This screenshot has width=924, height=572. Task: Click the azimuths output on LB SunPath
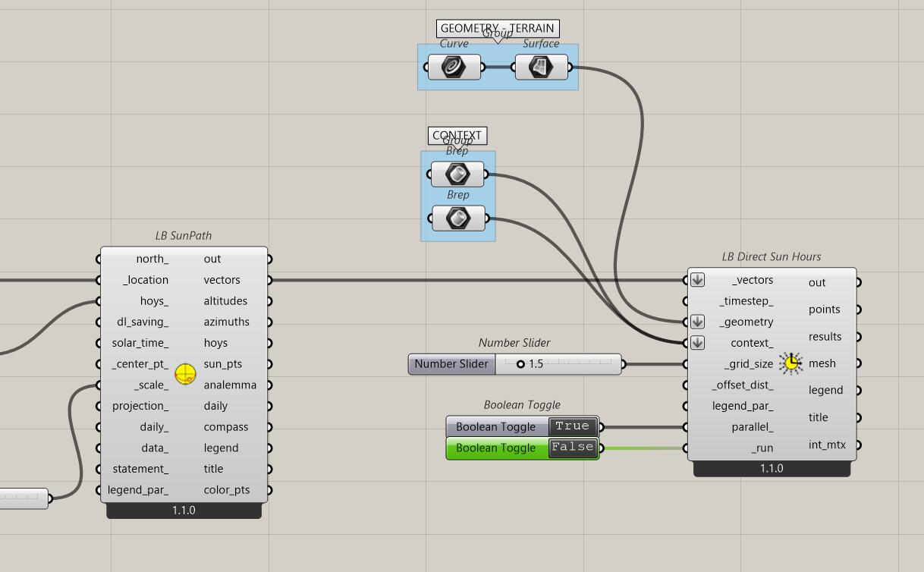coord(227,322)
